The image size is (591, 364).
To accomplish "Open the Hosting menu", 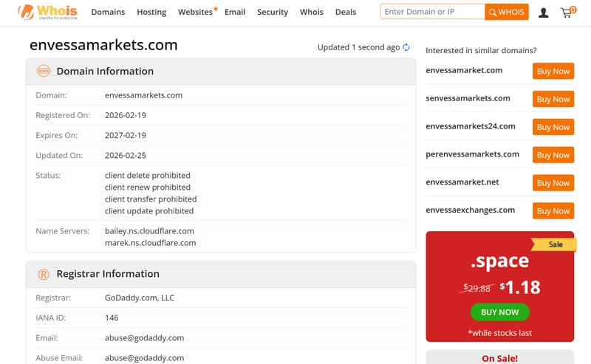I will (x=151, y=12).
